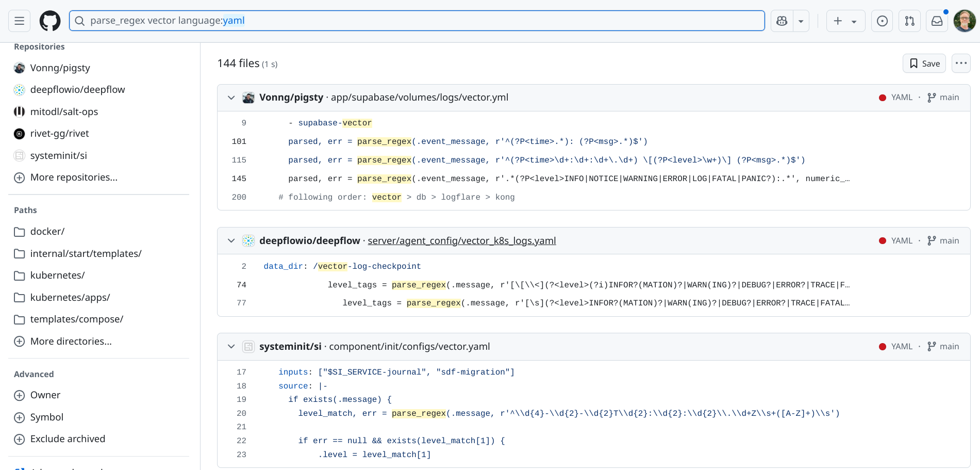Screen dimensions: 980x470
Task: Add Owner advanced filter
Action: point(45,395)
